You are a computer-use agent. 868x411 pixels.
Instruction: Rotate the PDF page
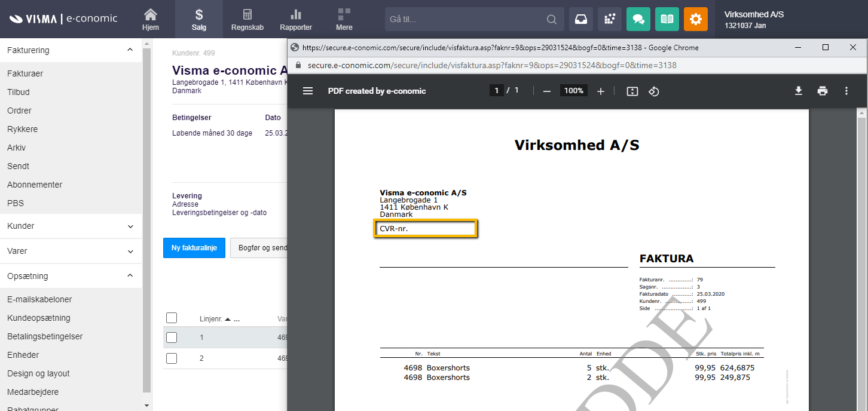[x=653, y=91]
